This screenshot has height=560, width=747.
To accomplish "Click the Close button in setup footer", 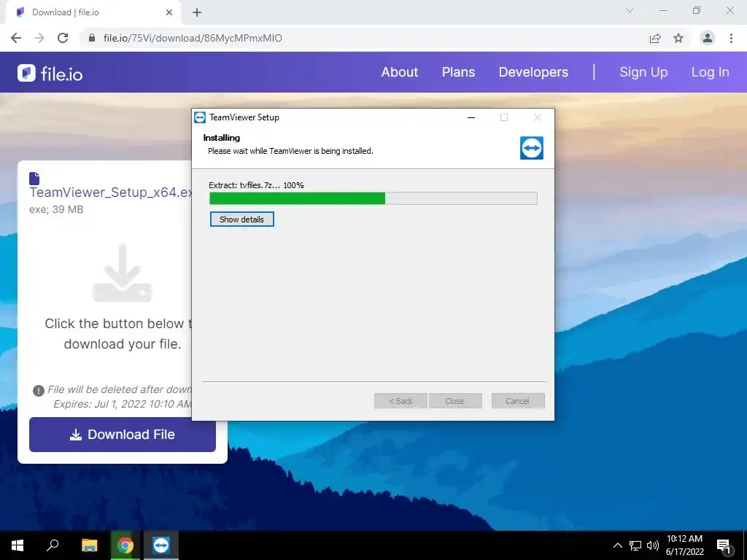I will coord(455,401).
